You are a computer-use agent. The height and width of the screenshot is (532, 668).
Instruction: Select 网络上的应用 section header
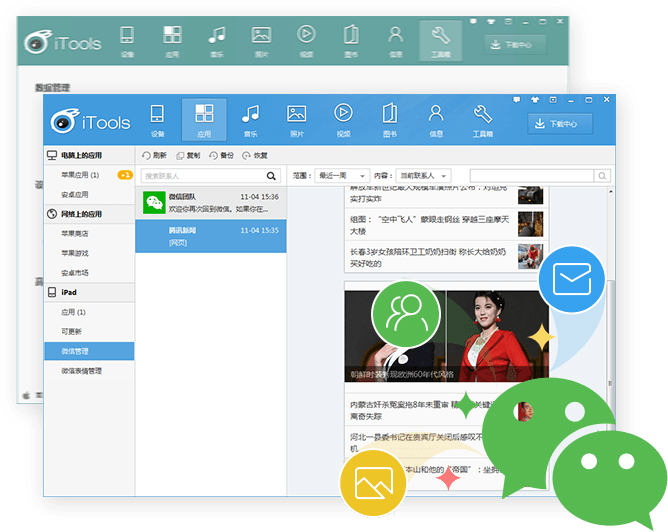click(89, 214)
